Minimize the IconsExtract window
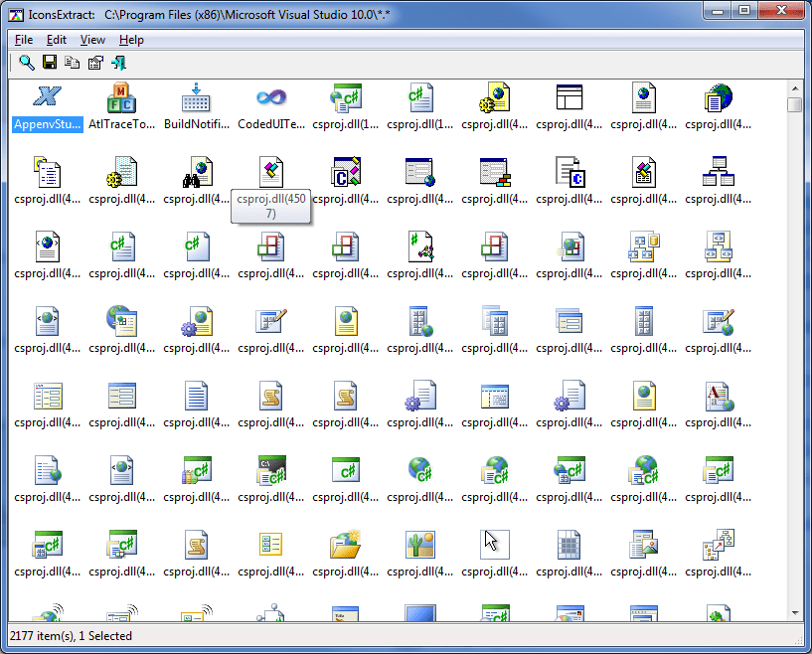This screenshot has width=812, height=654. tap(718, 11)
